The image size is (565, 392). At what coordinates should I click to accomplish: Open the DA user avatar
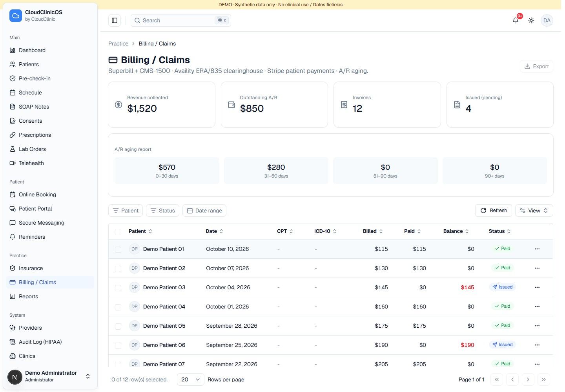click(x=547, y=20)
